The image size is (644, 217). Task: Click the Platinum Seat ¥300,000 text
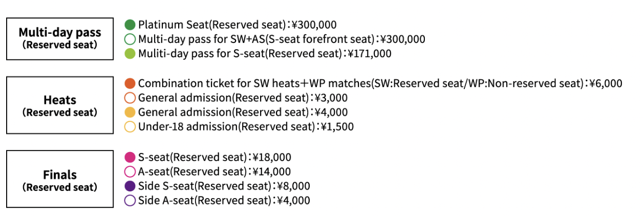[x=238, y=25]
